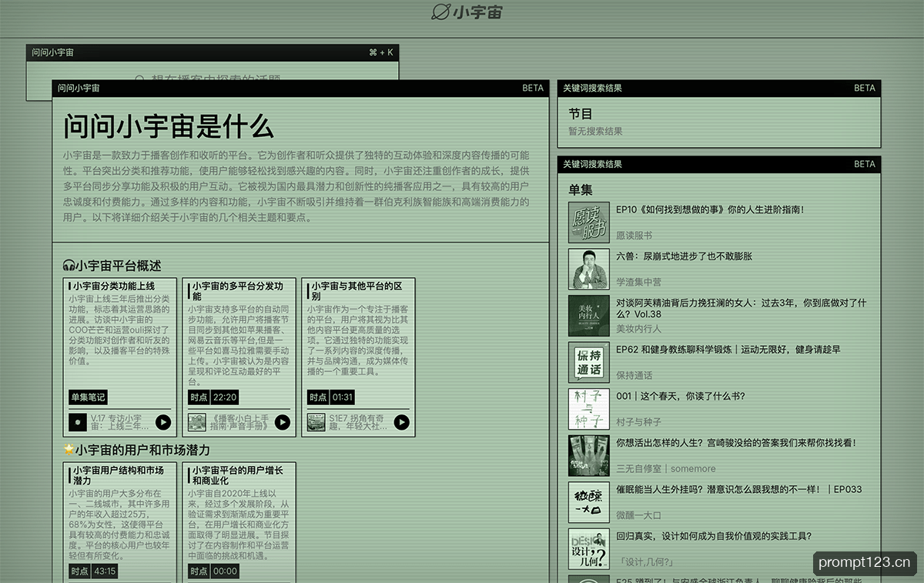Open episode 对谈阿芙精油背后力挽狂澜的女人

742,308
